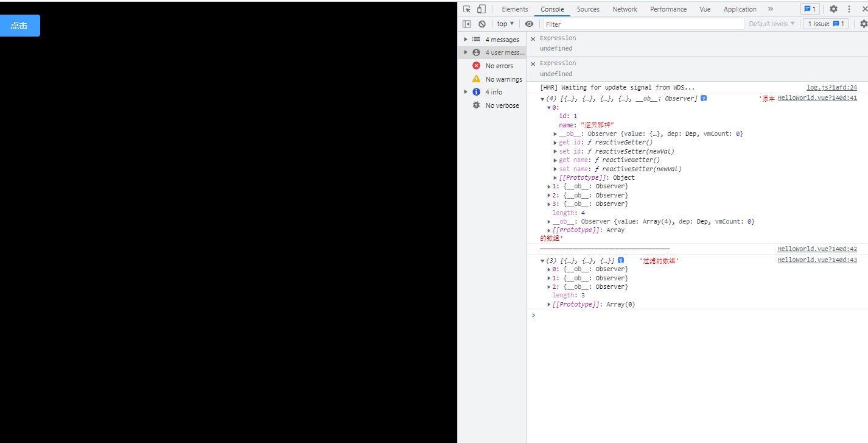This screenshot has height=443, width=868.
Task: Click the blue 点击 button on the page
Action: (x=19, y=26)
